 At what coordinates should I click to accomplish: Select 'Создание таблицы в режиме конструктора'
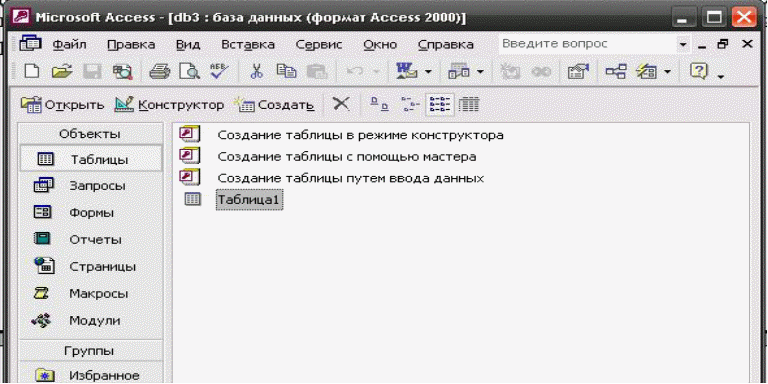[360, 135]
